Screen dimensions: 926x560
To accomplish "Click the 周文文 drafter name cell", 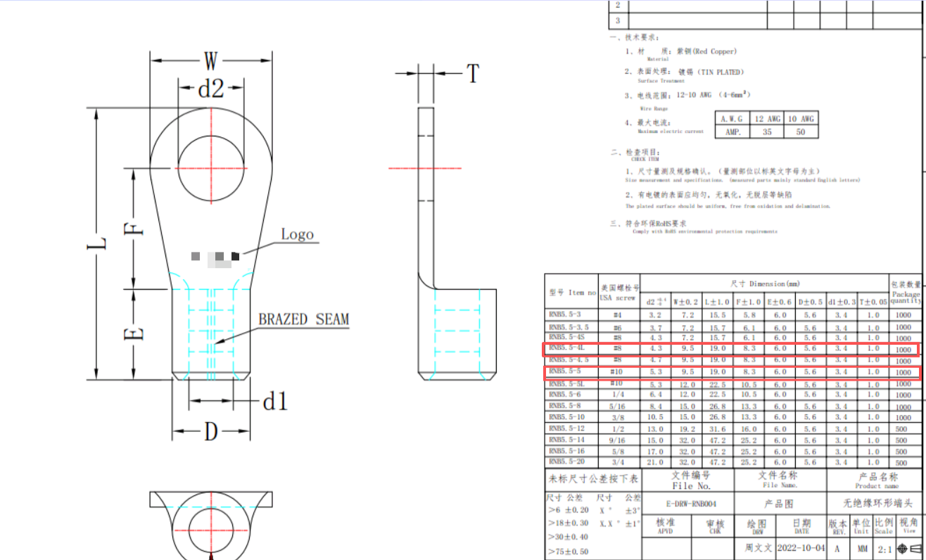I will (758, 548).
